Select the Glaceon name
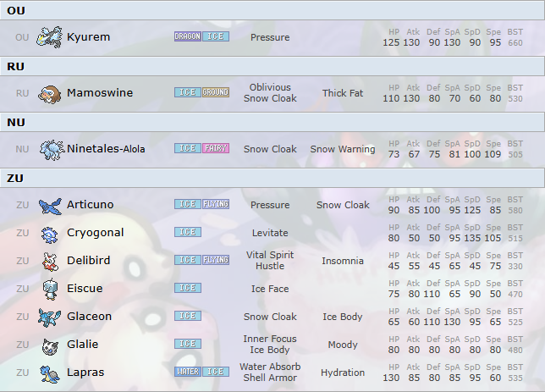Image resolution: width=545 pixels, height=392 pixels. [89, 317]
